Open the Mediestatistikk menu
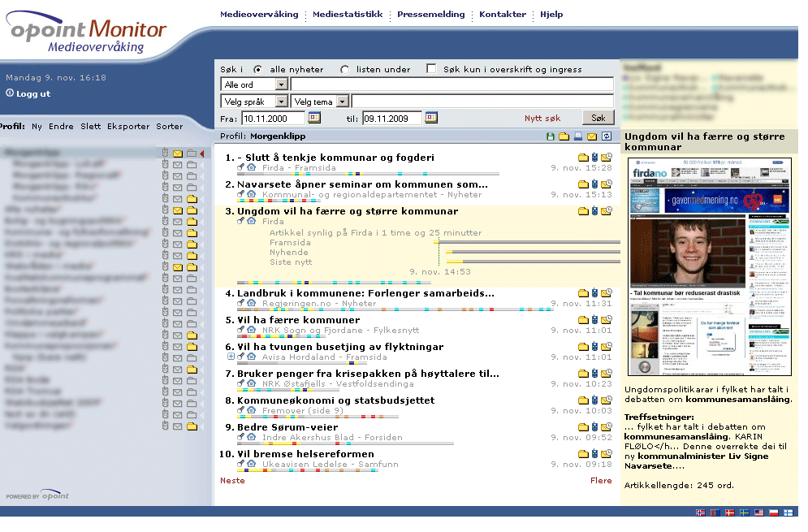Image resolution: width=808 pixels, height=532 pixels. (x=347, y=15)
